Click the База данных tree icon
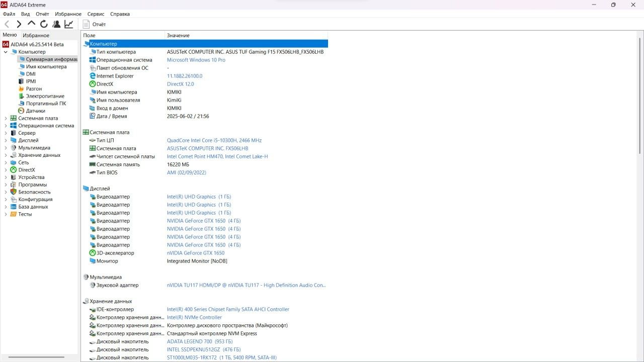 point(14,207)
